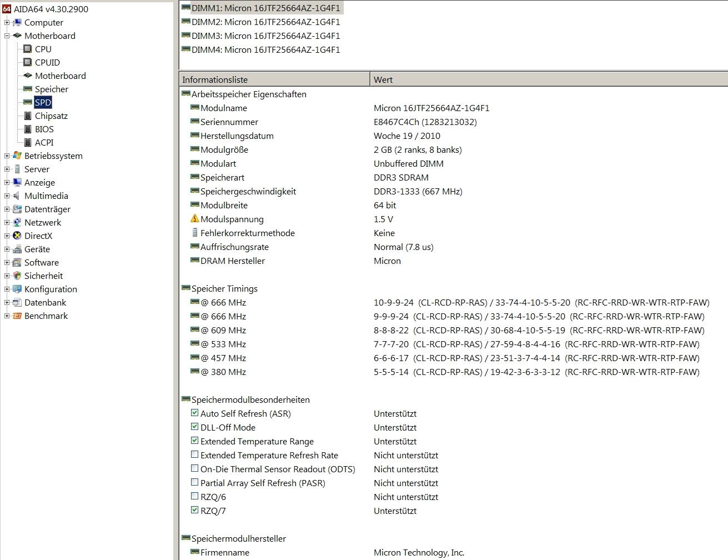Click the DIMM3 memory module icon

(x=186, y=35)
